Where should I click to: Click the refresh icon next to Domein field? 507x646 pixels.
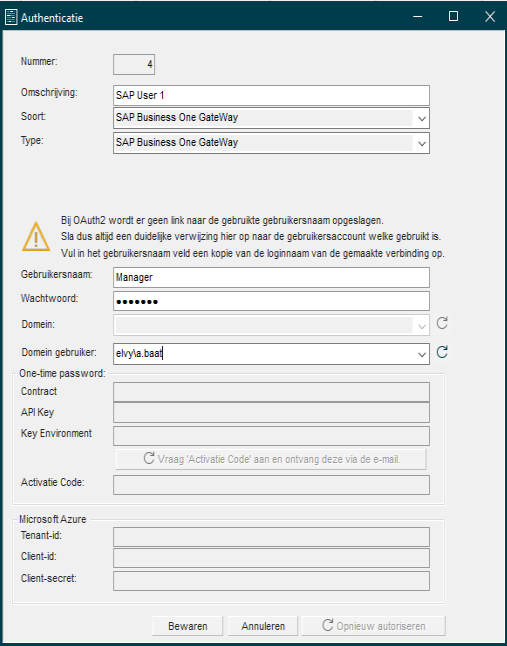pos(442,323)
